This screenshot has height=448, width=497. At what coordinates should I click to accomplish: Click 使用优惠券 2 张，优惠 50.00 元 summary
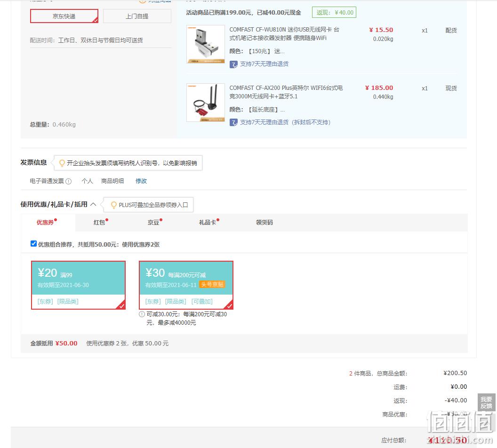128,343
